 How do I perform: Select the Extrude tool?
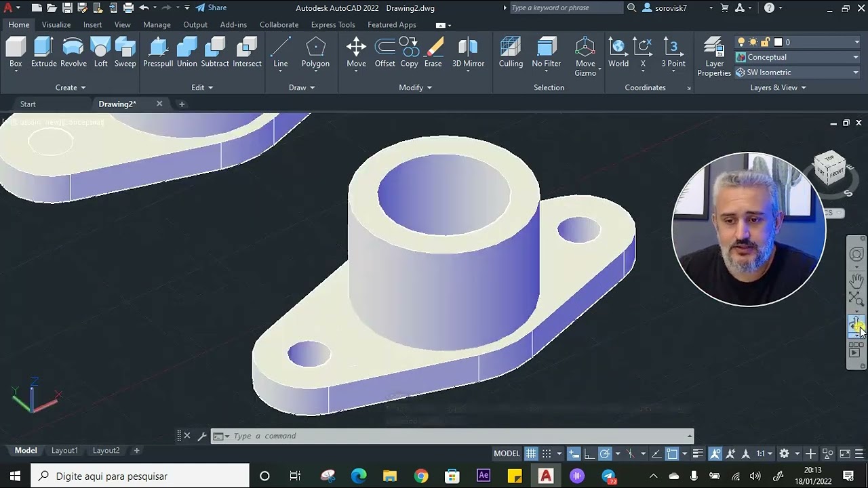click(43, 53)
